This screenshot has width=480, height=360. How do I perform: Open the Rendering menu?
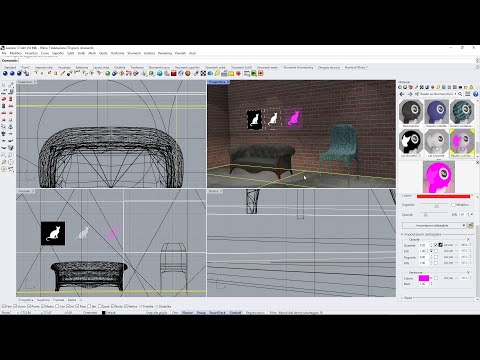[x=165, y=53]
